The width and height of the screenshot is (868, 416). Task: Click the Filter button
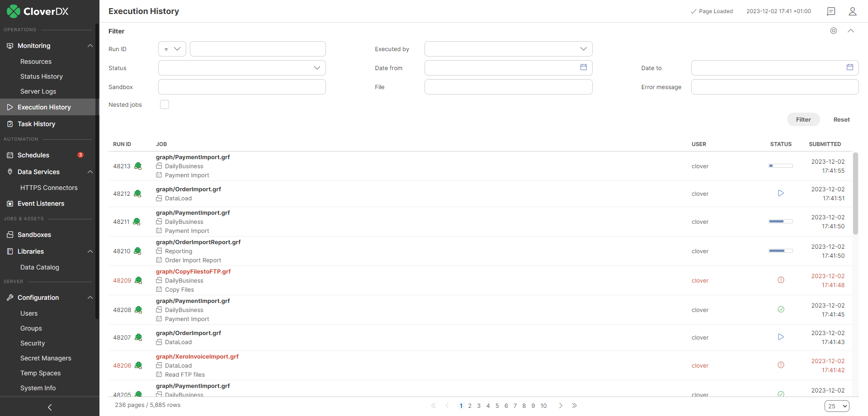click(x=803, y=119)
